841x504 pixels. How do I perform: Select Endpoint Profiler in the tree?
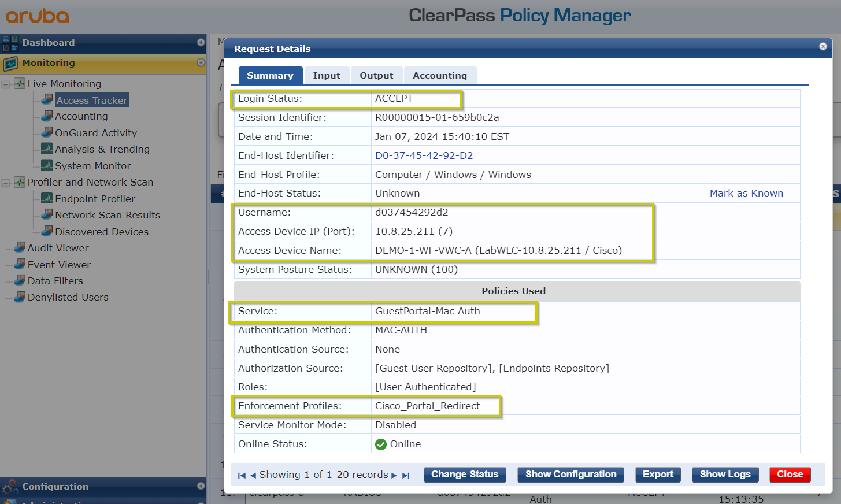click(95, 199)
